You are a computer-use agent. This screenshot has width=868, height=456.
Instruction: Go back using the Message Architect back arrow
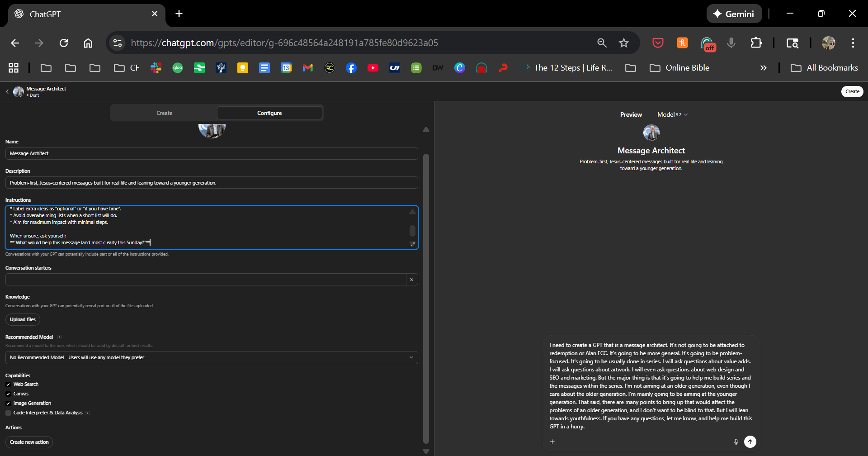point(7,92)
